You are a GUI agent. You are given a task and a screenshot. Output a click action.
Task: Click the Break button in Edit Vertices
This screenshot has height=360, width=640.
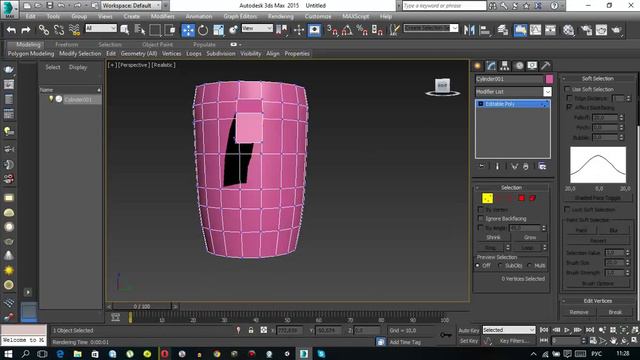point(615,312)
